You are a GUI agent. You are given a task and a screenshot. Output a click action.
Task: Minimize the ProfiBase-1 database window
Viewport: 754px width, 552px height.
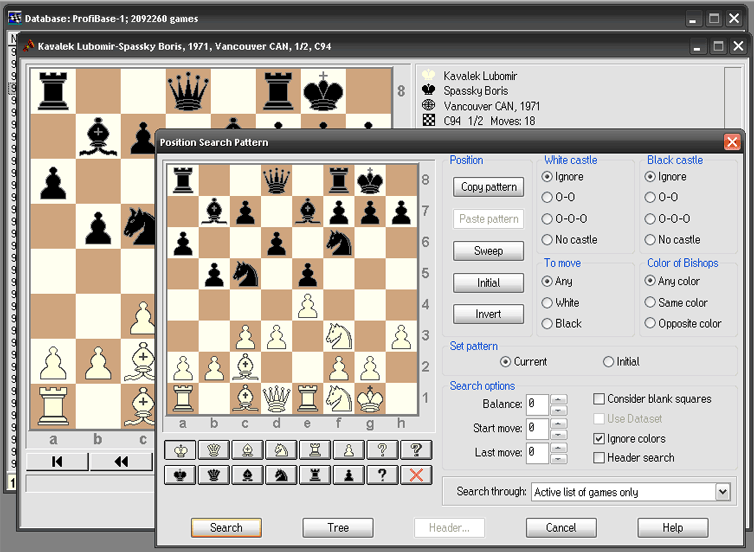692,19
